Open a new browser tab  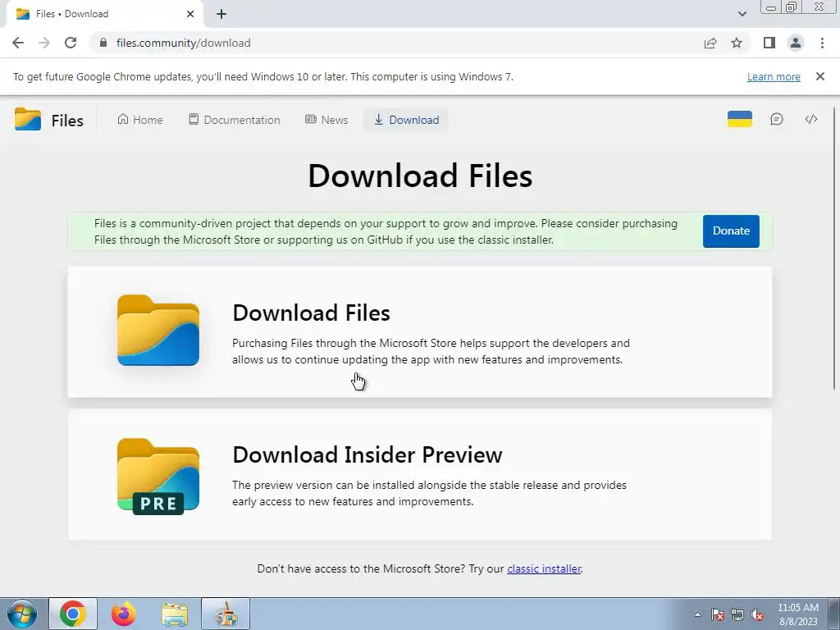coord(221,14)
